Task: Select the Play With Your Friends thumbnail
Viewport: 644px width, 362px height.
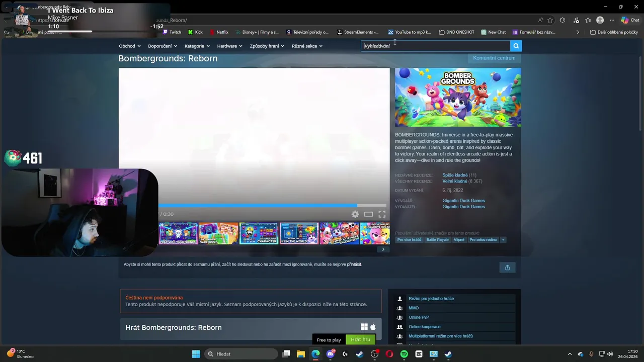Action: click(x=178, y=234)
